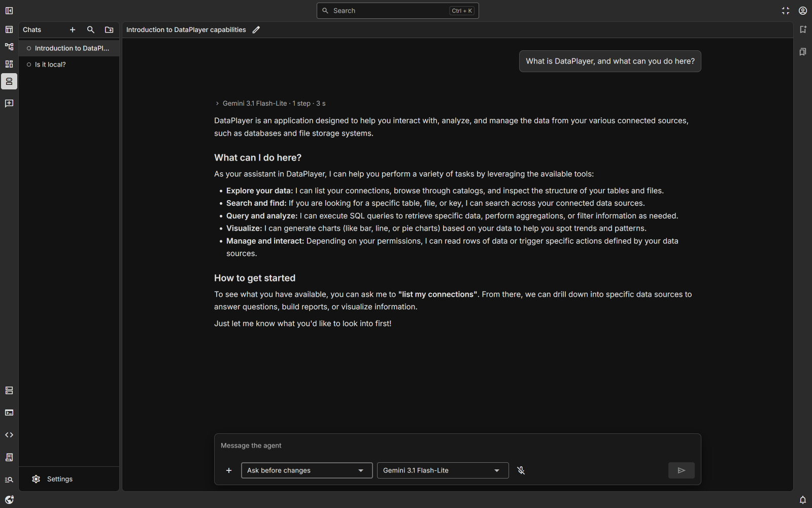The height and width of the screenshot is (508, 812).
Task: Start a new chat with plus icon
Action: (x=73, y=30)
